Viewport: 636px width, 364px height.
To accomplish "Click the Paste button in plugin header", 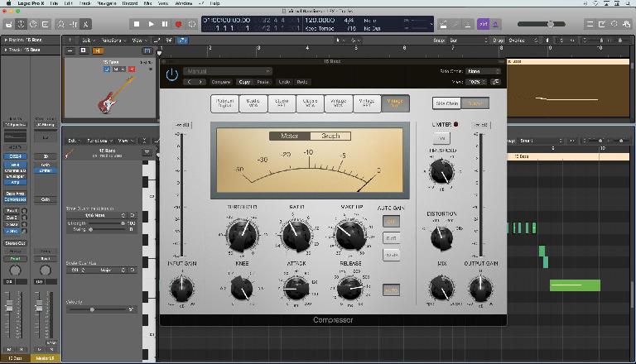I will point(263,82).
